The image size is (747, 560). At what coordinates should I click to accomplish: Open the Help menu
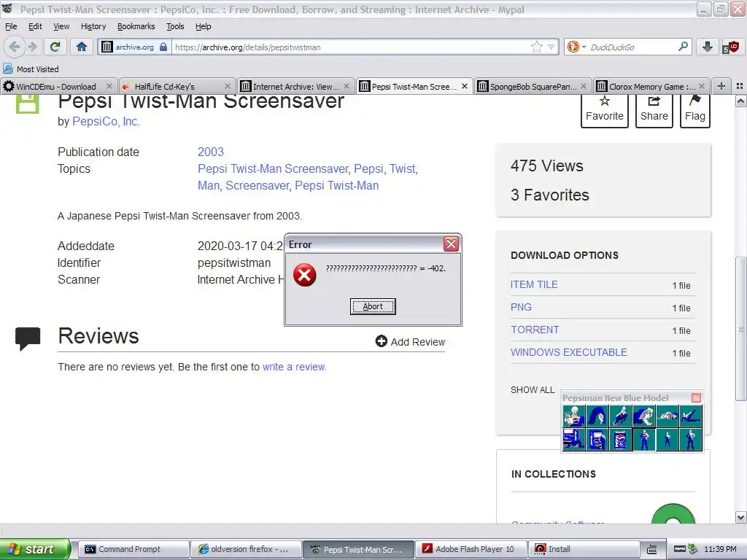tap(203, 26)
